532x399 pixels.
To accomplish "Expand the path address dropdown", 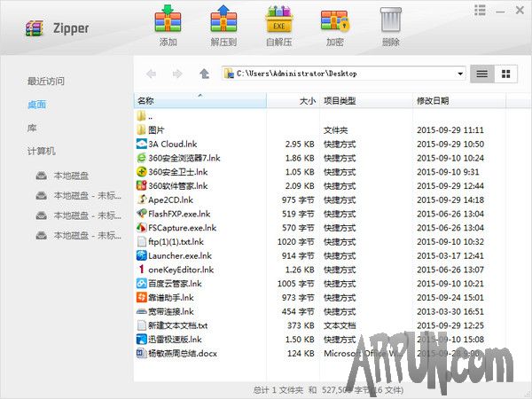I will (x=460, y=74).
